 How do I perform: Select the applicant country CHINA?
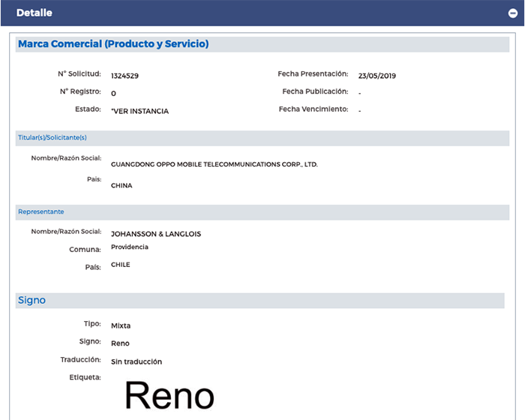(121, 185)
